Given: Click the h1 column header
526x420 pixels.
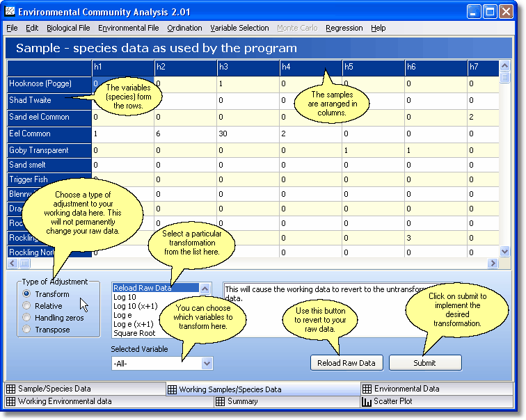Looking at the screenshot, I should tap(122, 67).
